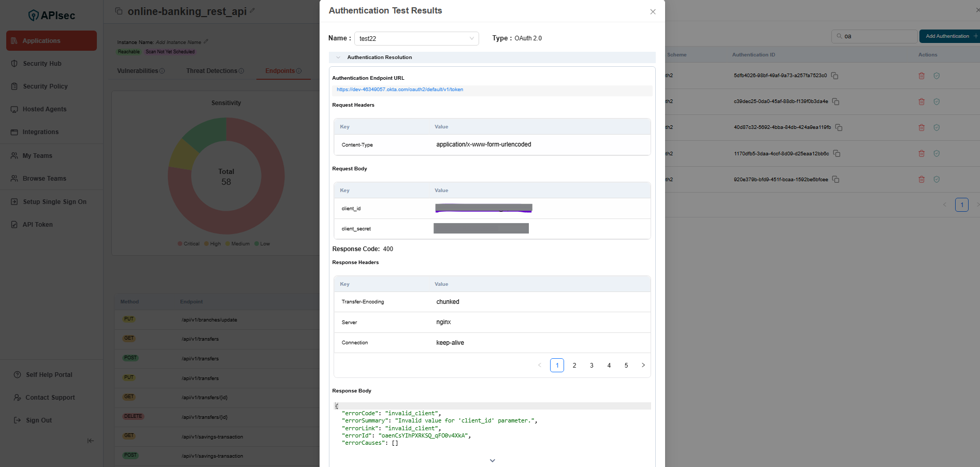Open the Integrations section
Image resolution: width=980 pixels, height=467 pixels.
(40, 132)
